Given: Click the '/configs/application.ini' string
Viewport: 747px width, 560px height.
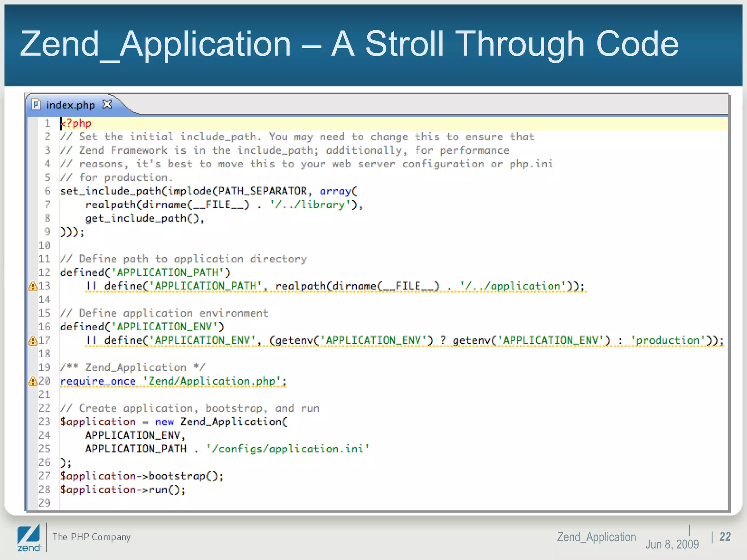Looking at the screenshot, I should tap(288, 449).
